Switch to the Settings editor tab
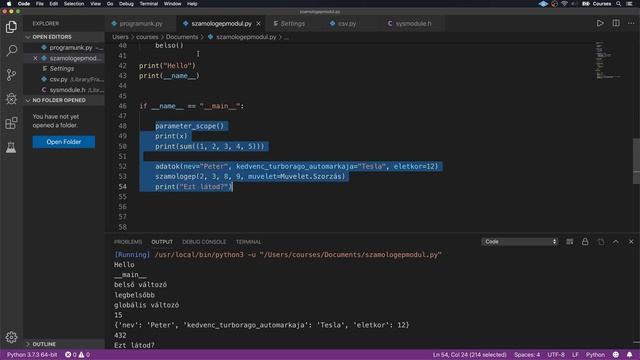 (293, 24)
